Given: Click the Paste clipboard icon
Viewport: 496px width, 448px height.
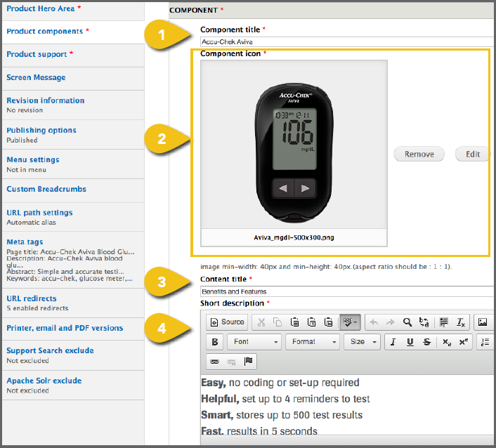Looking at the screenshot, I should (294, 322).
